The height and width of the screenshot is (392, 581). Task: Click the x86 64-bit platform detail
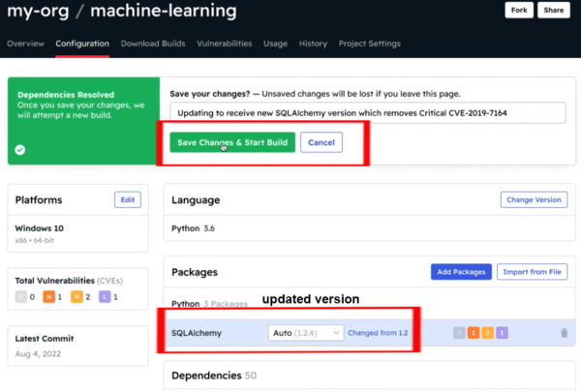pos(35,240)
